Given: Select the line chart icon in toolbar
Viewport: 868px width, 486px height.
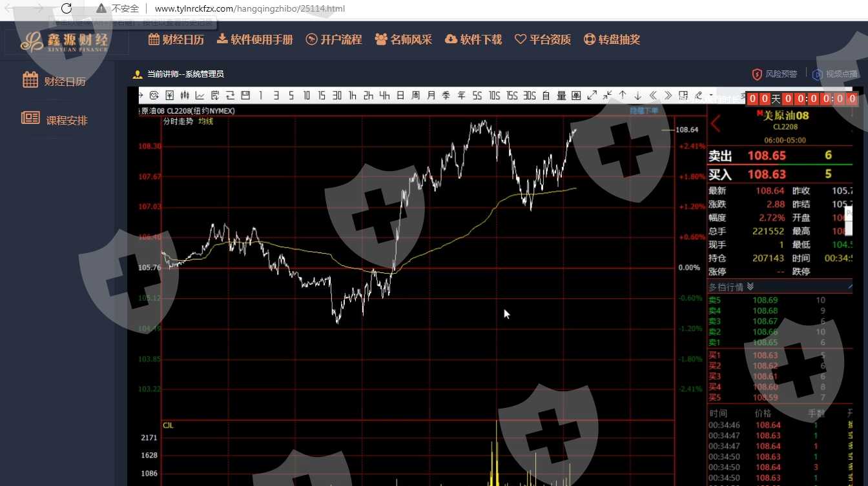Looking at the screenshot, I should [x=200, y=96].
